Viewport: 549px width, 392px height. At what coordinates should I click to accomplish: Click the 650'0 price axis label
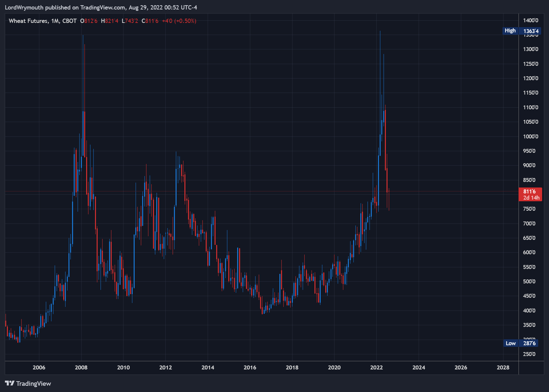(529, 238)
